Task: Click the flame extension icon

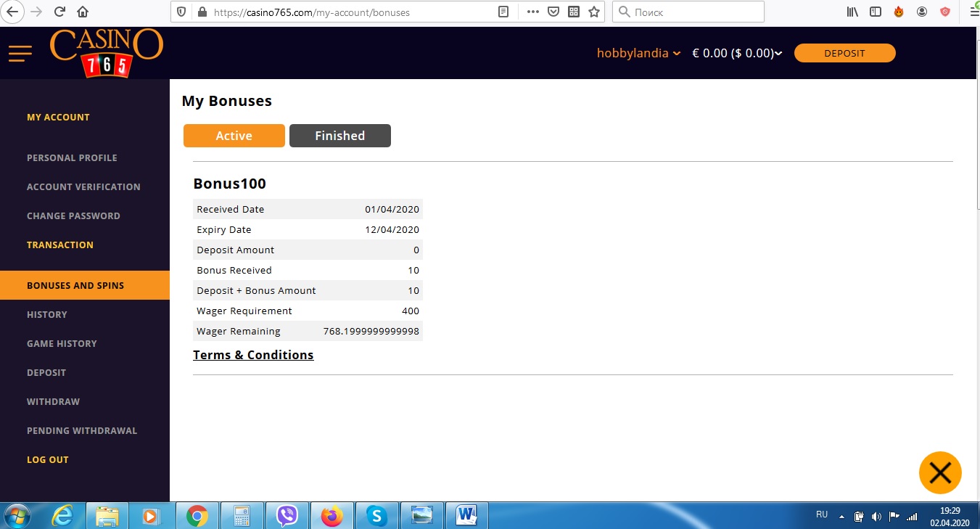Action: (899, 12)
